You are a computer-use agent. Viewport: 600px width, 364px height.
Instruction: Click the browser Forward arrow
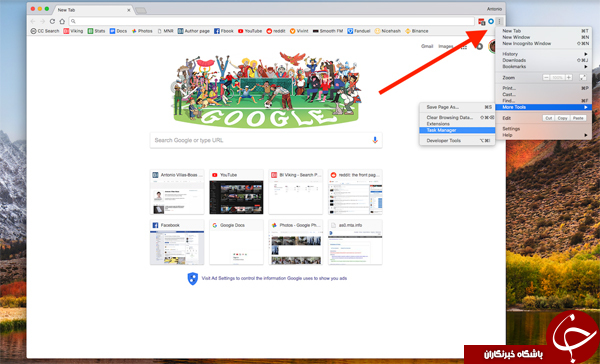(43, 21)
